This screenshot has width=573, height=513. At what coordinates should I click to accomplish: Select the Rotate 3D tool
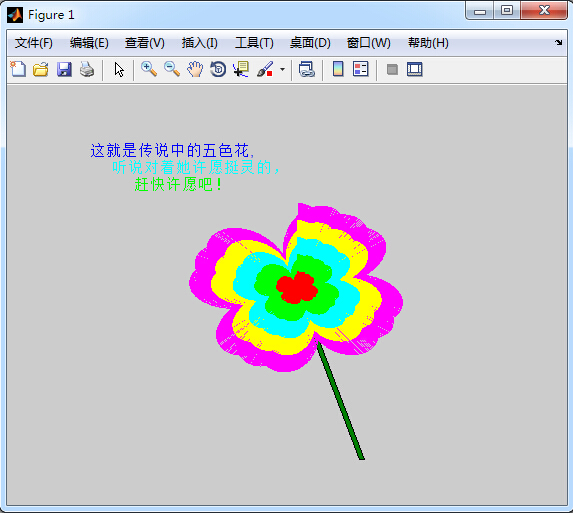click(218, 69)
